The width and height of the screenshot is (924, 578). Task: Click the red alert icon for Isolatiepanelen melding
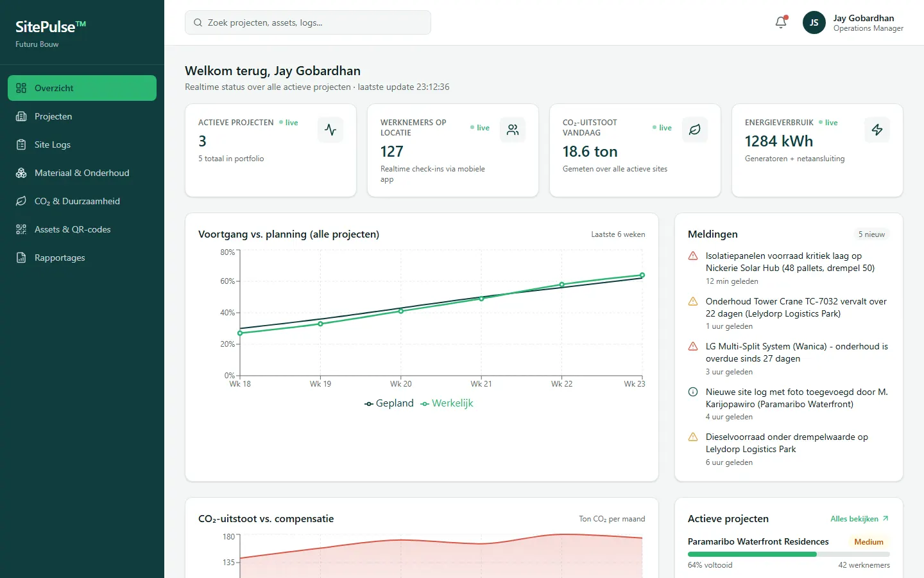click(x=693, y=256)
